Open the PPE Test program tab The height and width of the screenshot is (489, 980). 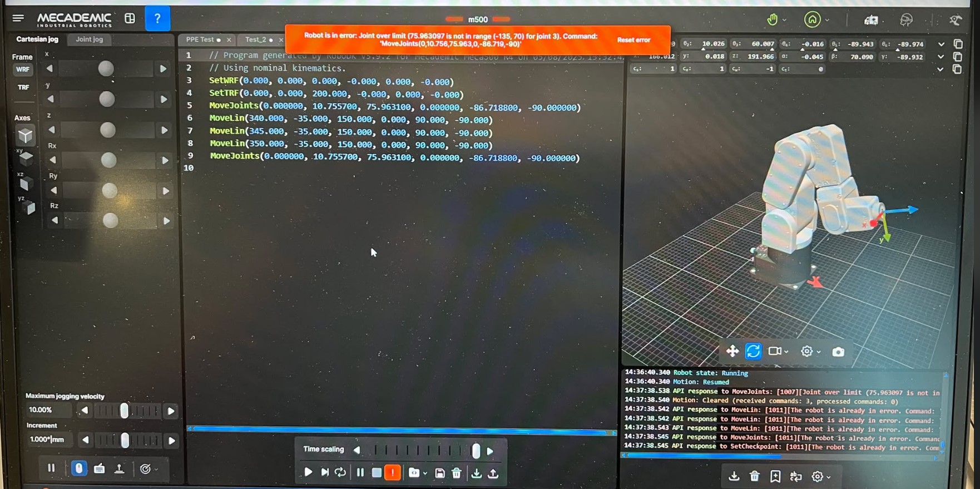[200, 40]
